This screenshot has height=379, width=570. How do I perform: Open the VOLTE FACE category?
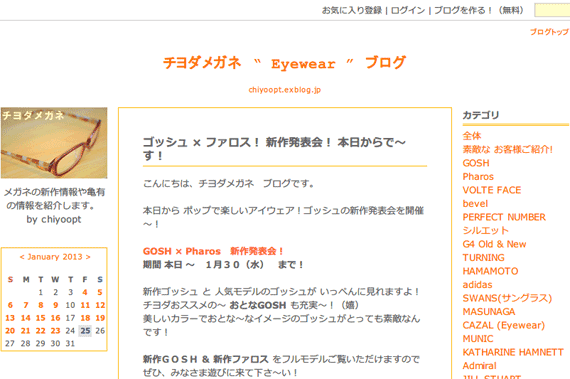point(491,190)
